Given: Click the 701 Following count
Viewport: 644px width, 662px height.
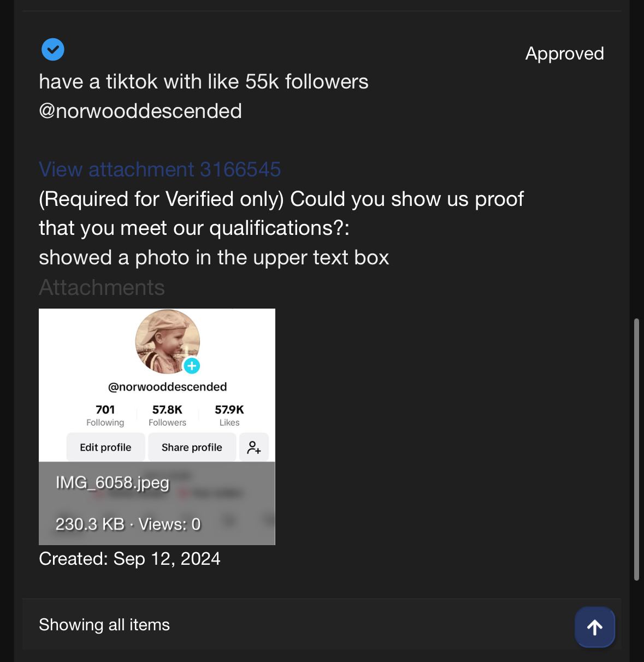Looking at the screenshot, I should tap(105, 416).
